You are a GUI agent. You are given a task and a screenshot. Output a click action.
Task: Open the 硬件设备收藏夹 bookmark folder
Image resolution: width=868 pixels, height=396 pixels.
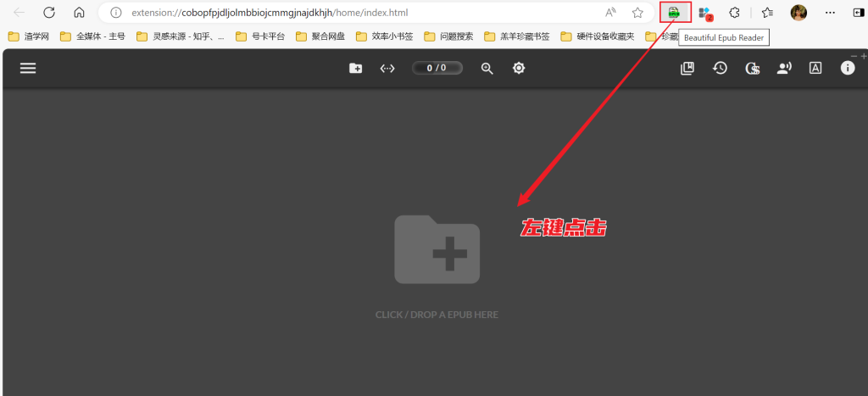coord(598,36)
